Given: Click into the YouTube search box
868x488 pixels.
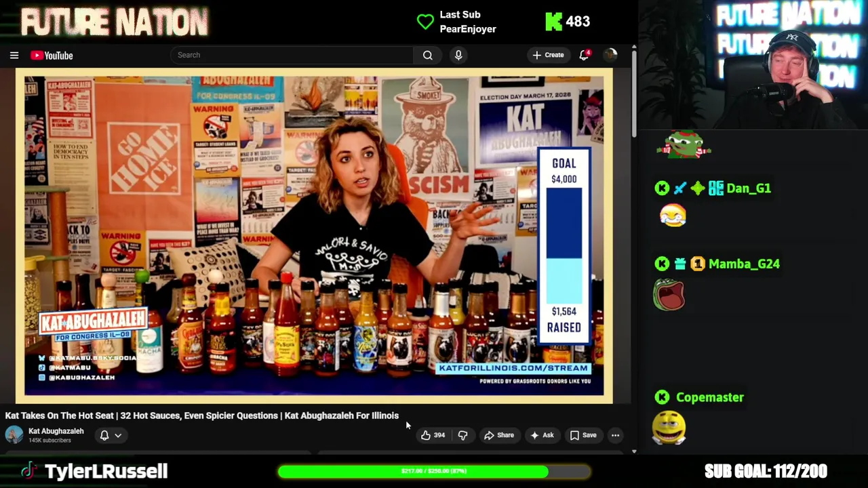Looking at the screenshot, I should 292,55.
